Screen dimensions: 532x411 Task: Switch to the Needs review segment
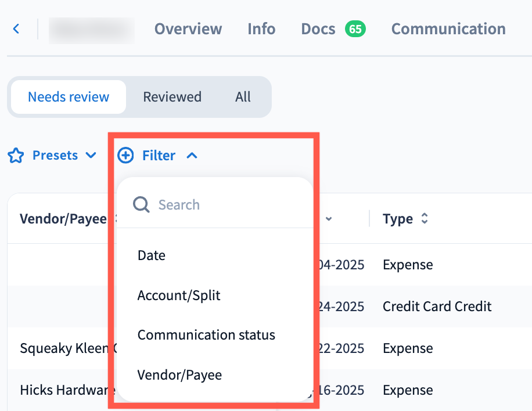[69, 97]
